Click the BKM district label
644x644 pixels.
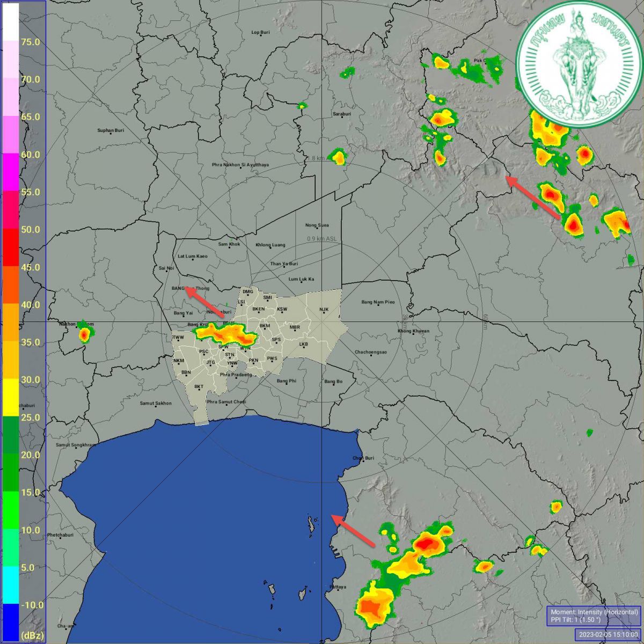(x=265, y=326)
